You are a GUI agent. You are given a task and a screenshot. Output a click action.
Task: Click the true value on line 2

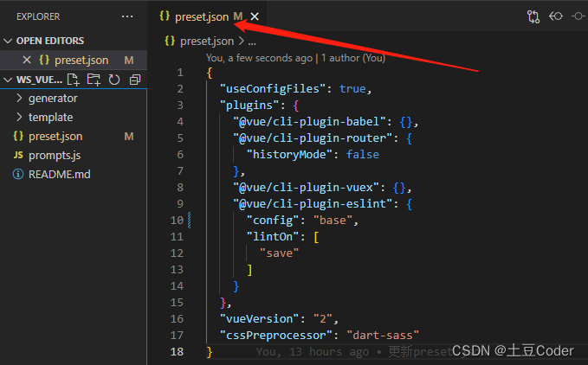(x=352, y=89)
